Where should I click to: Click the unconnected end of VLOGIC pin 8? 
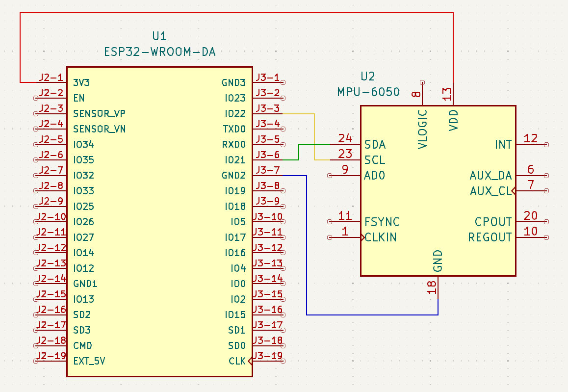(x=422, y=82)
